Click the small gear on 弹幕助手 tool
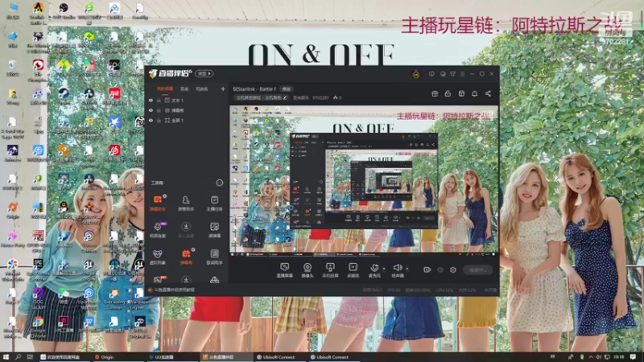The image size is (644, 362). point(165,196)
